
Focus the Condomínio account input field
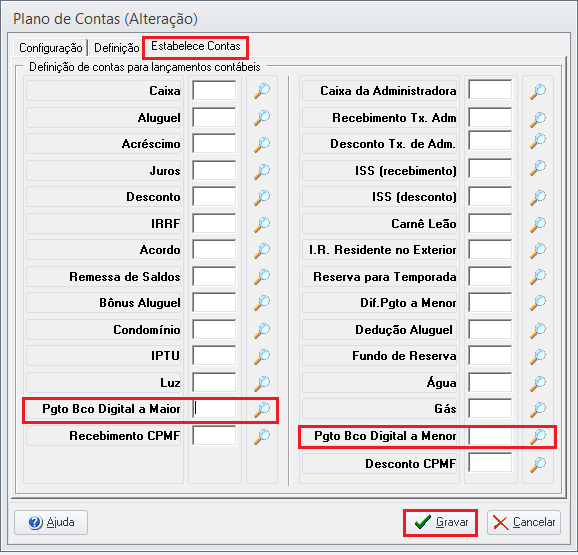(x=214, y=329)
